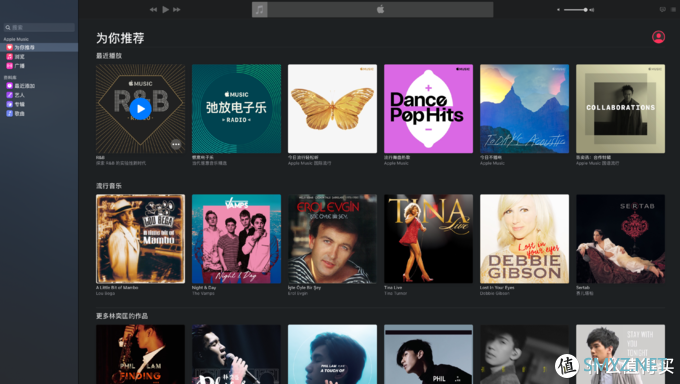Play the R&B Radio station
This screenshot has height=384, width=680.
tap(141, 109)
